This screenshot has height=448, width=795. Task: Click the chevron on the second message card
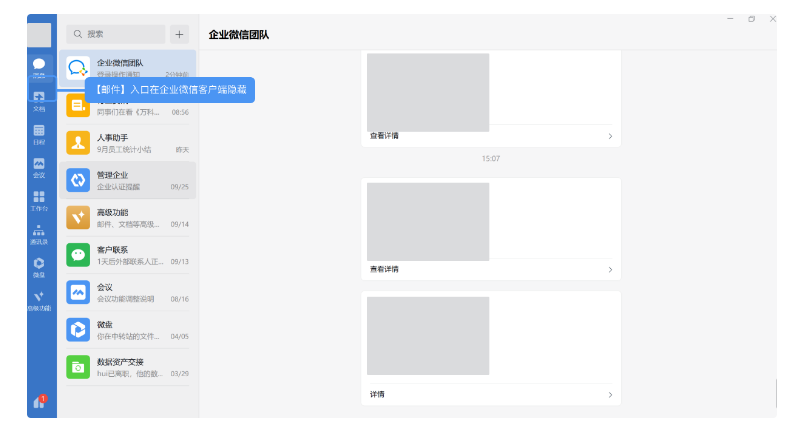point(610,270)
